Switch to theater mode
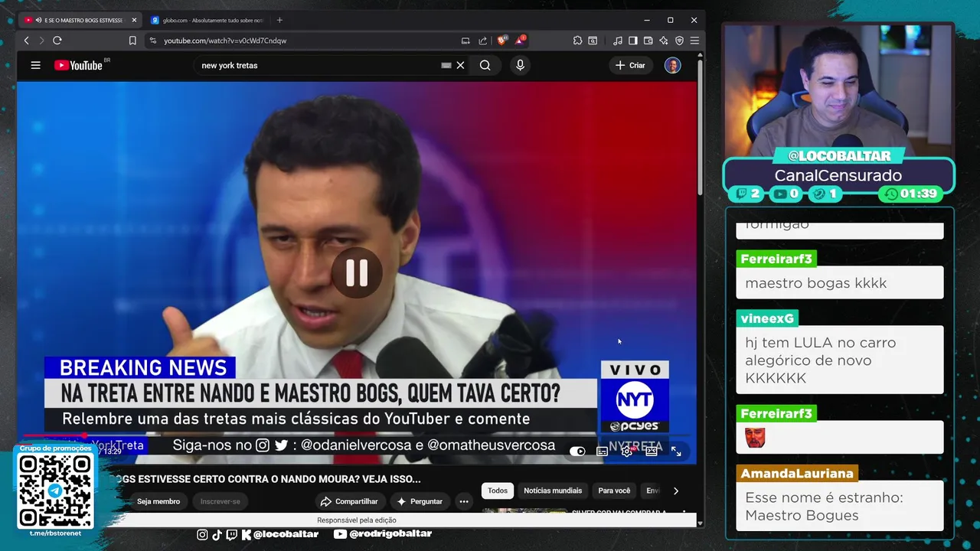Viewport: 980px width, 551px height. (x=652, y=452)
